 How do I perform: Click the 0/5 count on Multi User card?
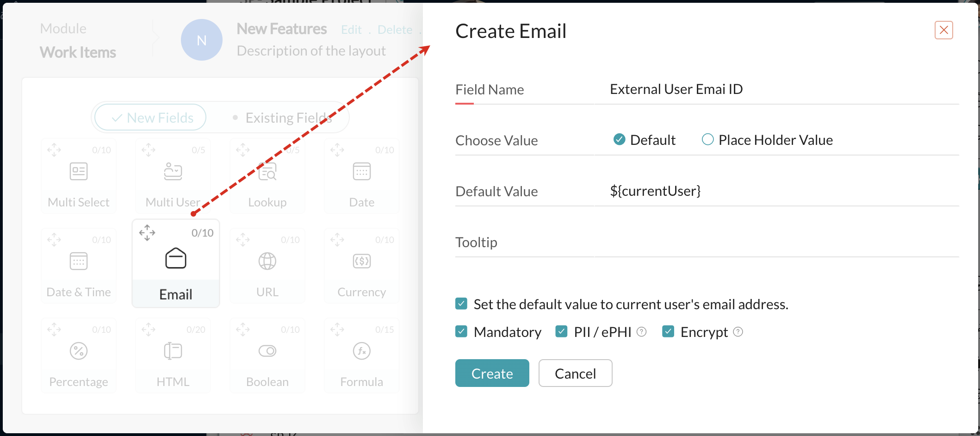(x=198, y=150)
